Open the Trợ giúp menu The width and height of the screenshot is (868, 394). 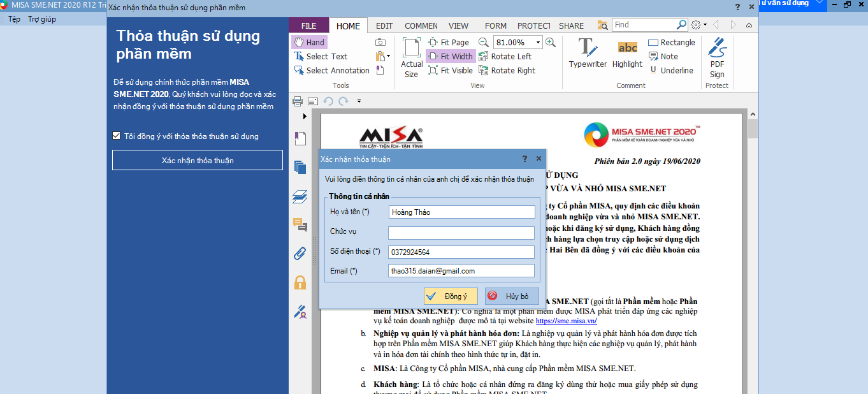coord(42,19)
